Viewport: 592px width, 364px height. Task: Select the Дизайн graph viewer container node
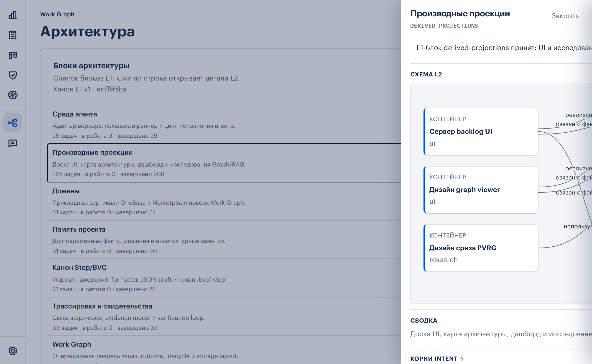click(x=481, y=190)
